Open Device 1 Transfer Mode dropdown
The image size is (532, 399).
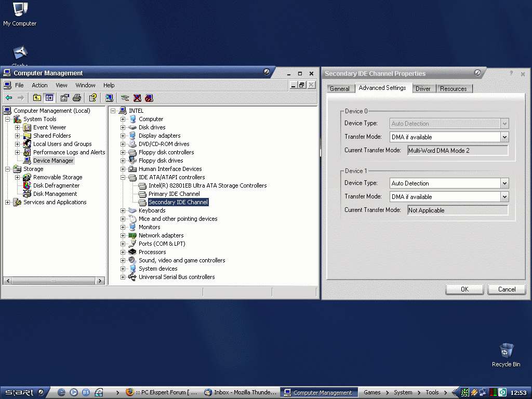(504, 197)
